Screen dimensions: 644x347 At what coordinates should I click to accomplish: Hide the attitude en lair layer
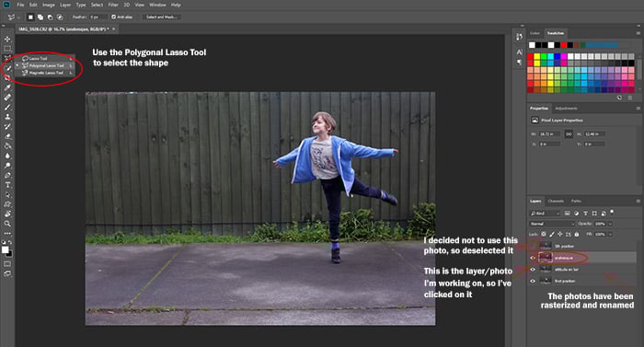(533, 270)
